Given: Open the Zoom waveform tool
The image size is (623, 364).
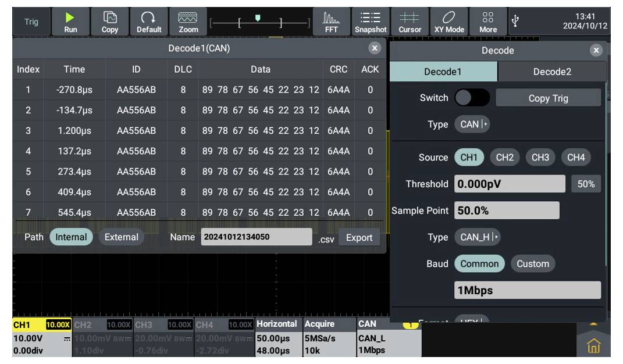Looking at the screenshot, I should [188, 22].
